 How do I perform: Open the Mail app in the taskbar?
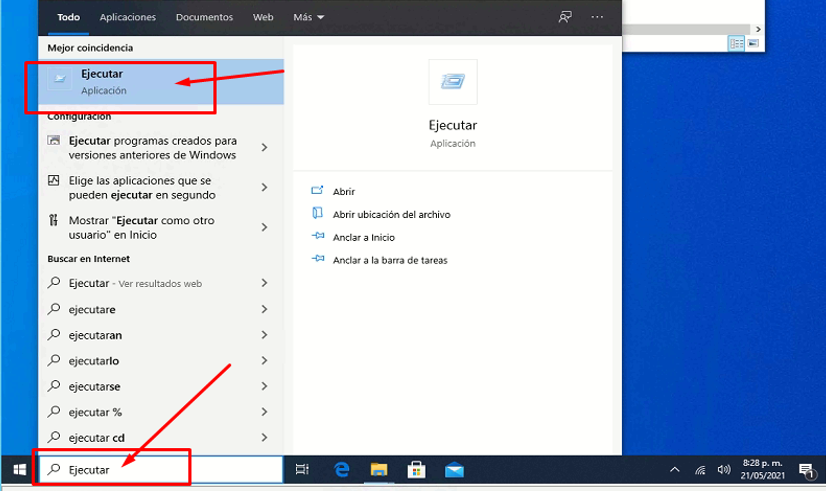click(x=454, y=470)
